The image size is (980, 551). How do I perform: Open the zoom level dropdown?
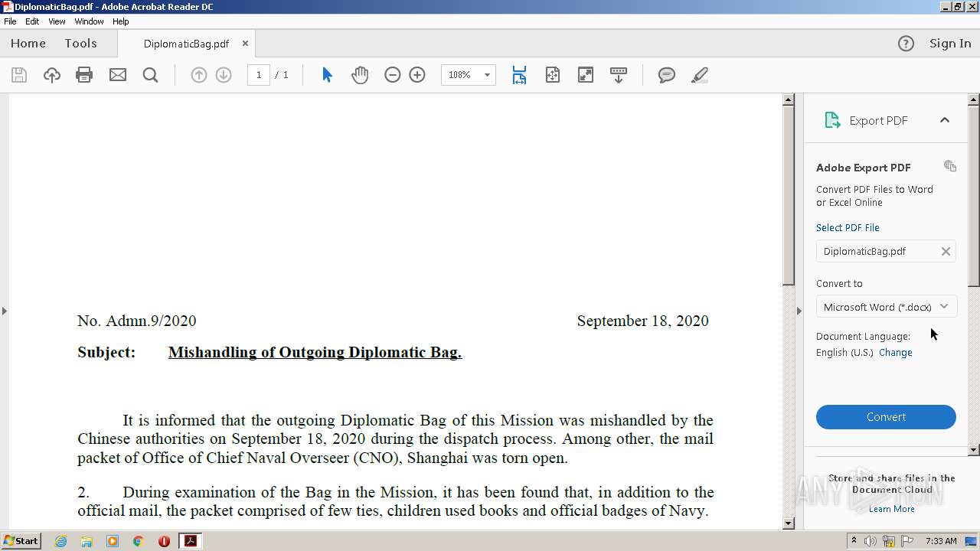pyautogui.click(x=487, y=75)
